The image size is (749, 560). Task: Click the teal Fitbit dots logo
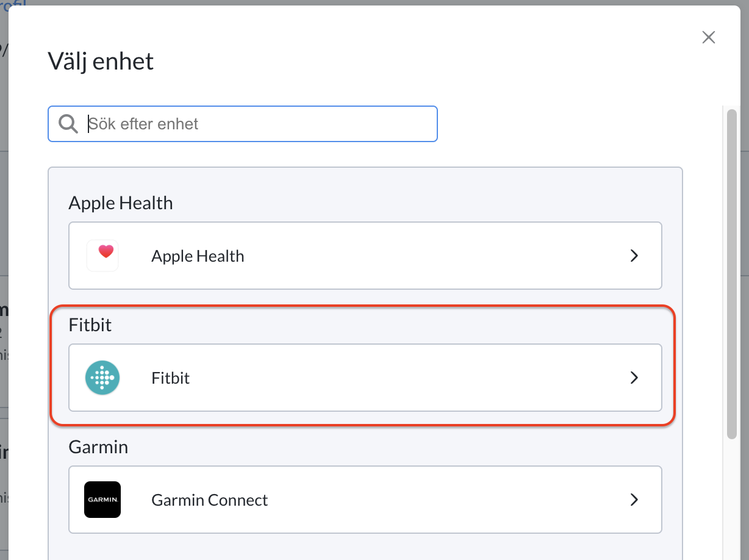pos(102,378)
